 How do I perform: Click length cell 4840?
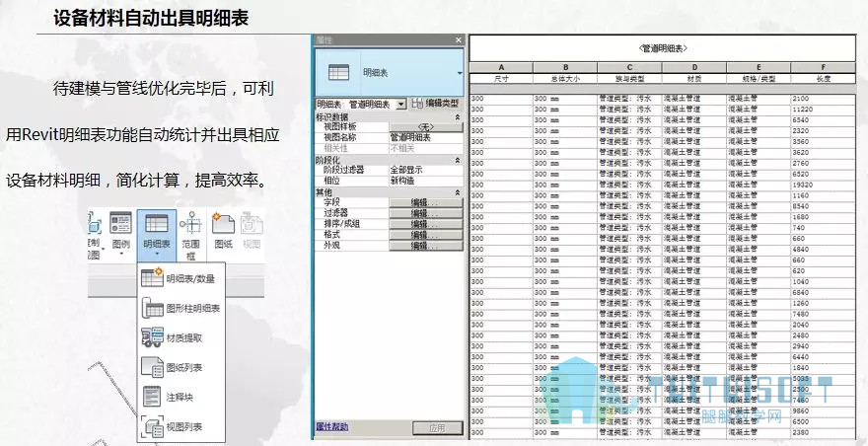[x=825, y=250]
